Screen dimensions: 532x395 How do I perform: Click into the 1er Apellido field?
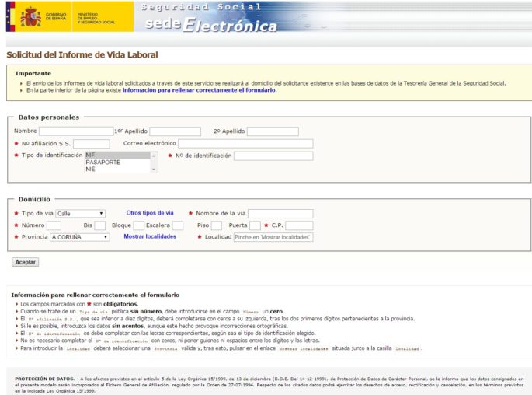pos(175,131)
